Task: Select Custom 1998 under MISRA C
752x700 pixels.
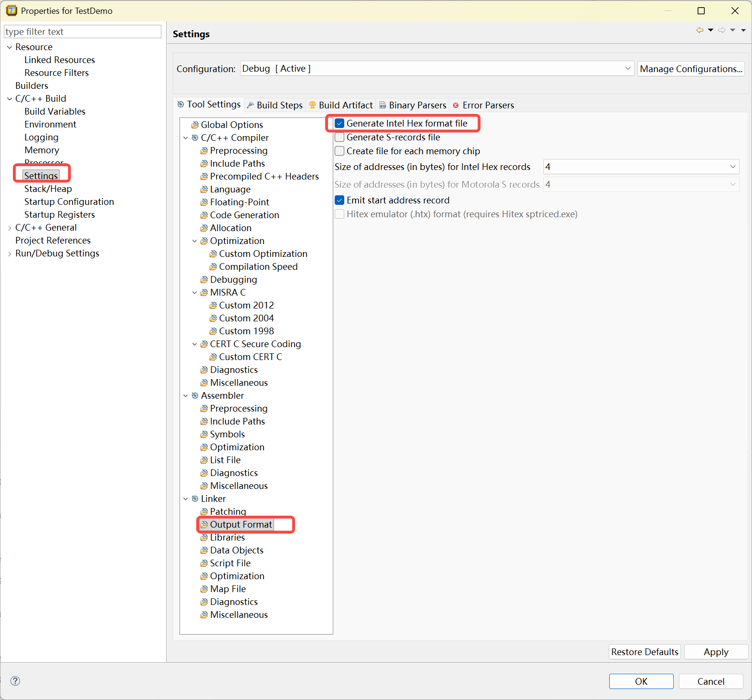Action: [x=246, y=331]
